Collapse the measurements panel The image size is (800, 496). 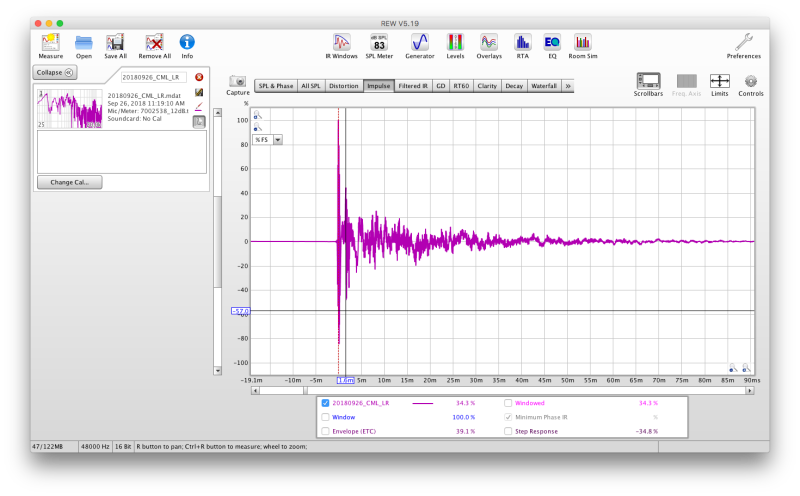pyautogui.click(x=55, y=72)
